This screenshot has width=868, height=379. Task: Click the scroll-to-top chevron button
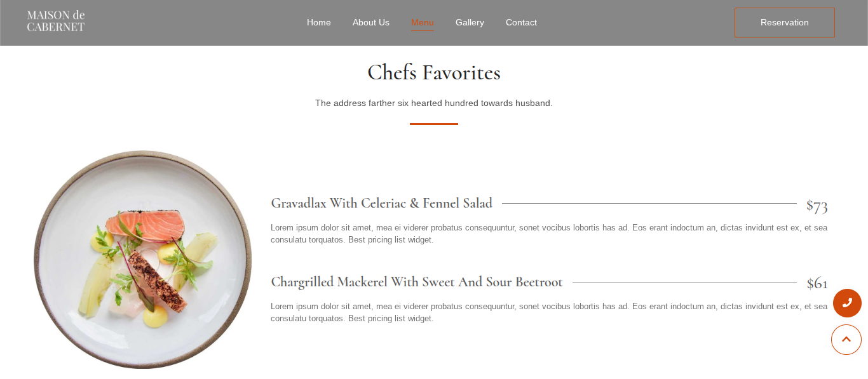(x=846, y=340)
